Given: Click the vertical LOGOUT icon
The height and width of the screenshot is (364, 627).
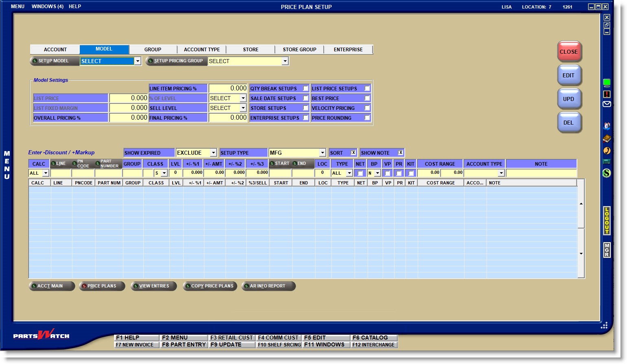Looking at the screenshot, I should pos(607,221).
